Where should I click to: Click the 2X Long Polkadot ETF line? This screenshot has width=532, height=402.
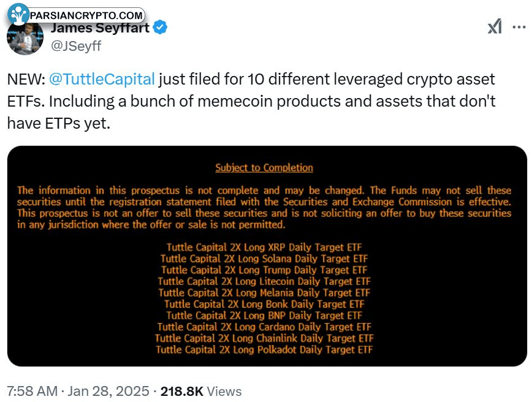264,349
